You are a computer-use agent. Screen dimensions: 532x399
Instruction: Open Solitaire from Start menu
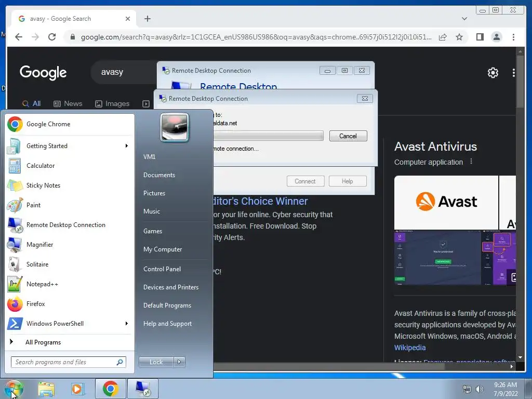[x=70, y=264]
